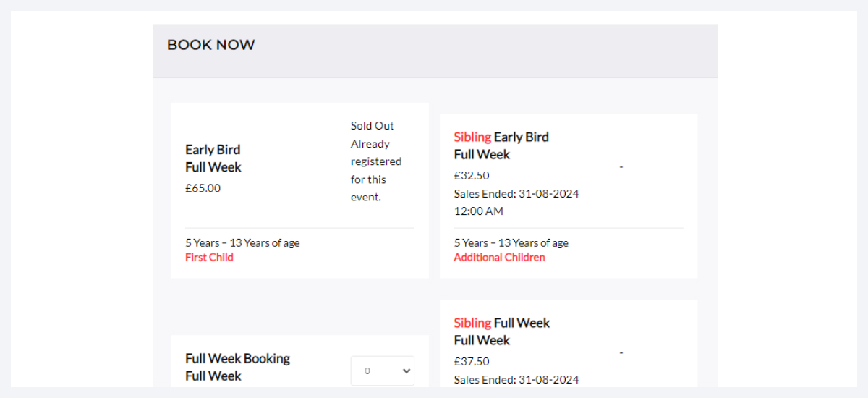Click the 'Already registered for this event' notice
Viewport: 868px width, 398px height.
pos(375,170)
